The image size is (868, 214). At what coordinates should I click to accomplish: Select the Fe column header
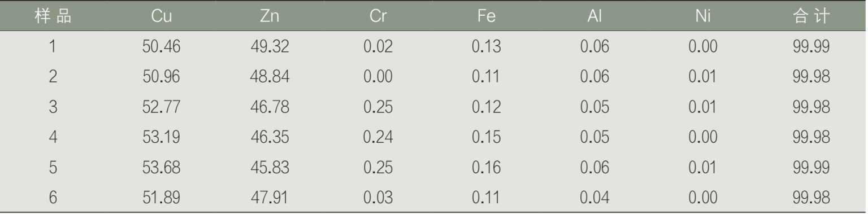point(486,16)
